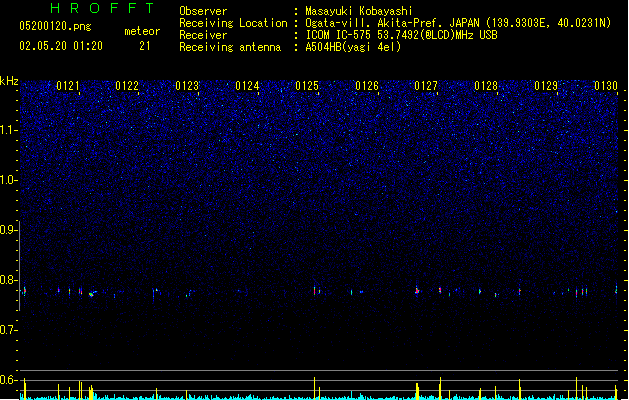
Task: Click the 0123 time marker
Action: point(187,86)
